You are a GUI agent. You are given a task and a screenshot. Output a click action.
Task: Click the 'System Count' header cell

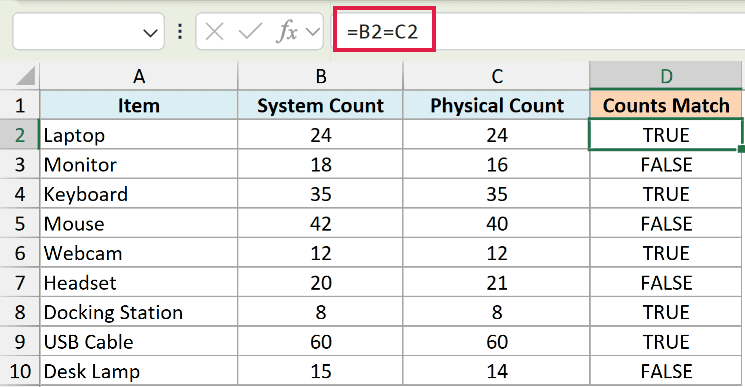[320, 105]
